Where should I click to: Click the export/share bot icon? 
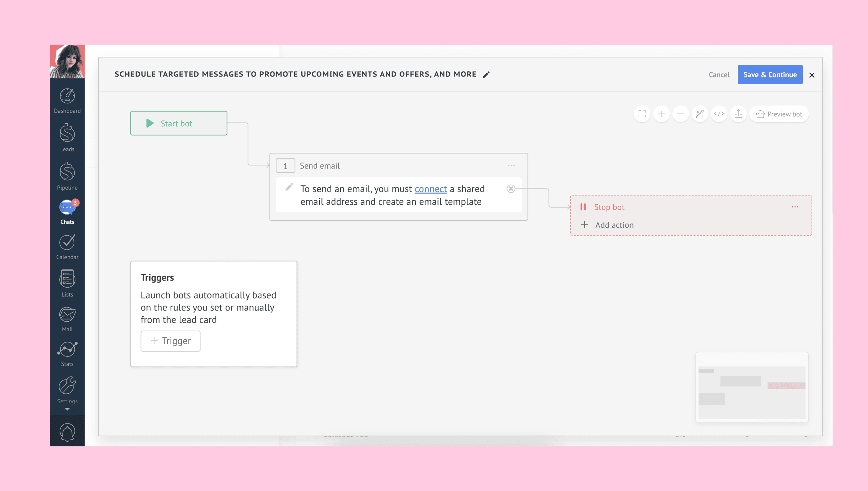coord(738,114)
